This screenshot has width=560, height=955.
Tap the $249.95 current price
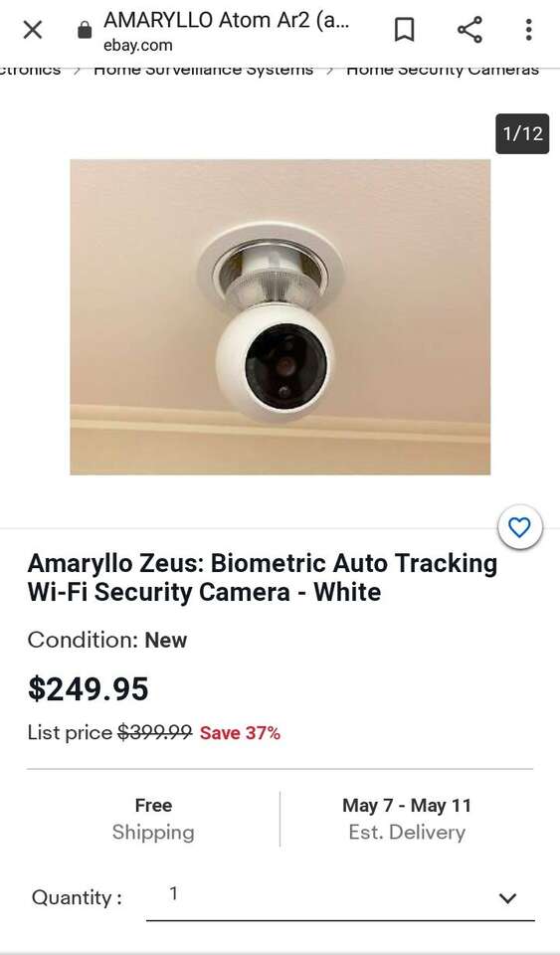[x=89, y=688]
